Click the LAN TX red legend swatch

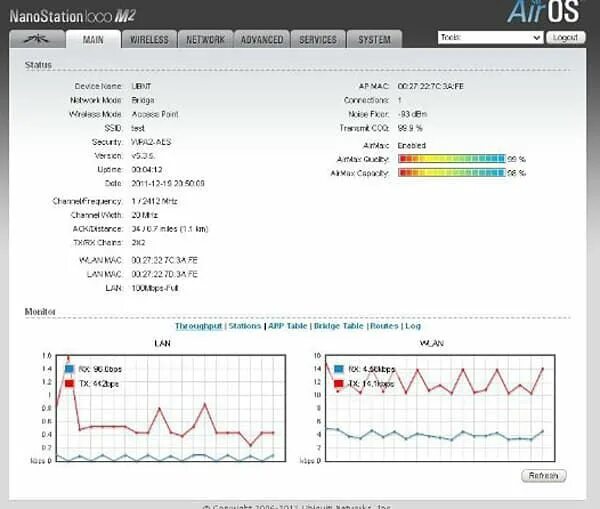click(69, 383)
